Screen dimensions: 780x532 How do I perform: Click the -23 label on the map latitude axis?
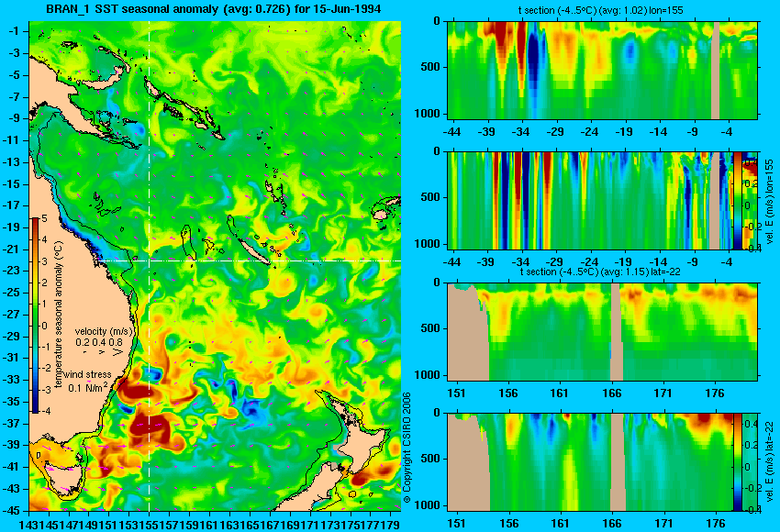click(13, 271)
